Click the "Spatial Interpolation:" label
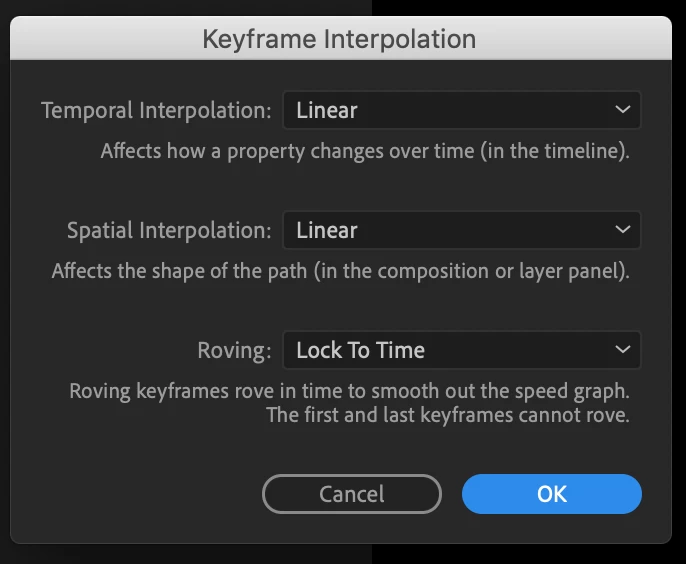Viewport: 686px width, 564px height. [x=169, y=230]
